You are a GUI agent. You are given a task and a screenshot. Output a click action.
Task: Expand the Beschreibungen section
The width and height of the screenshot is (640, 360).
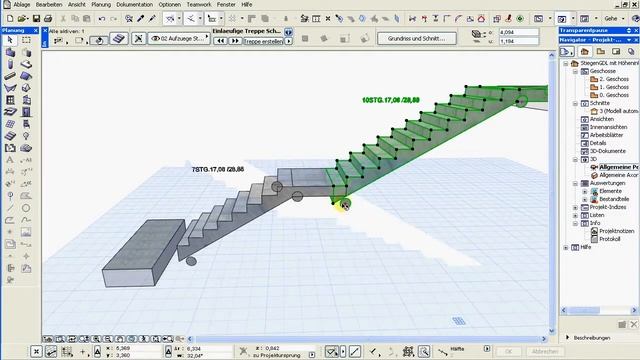click(568, 338)
